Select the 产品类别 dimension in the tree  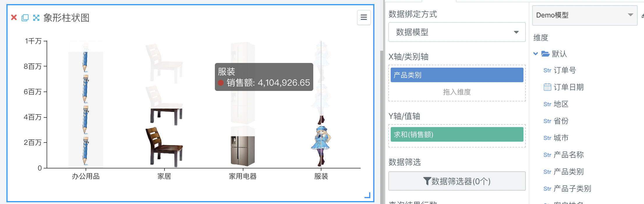point(569,172)
